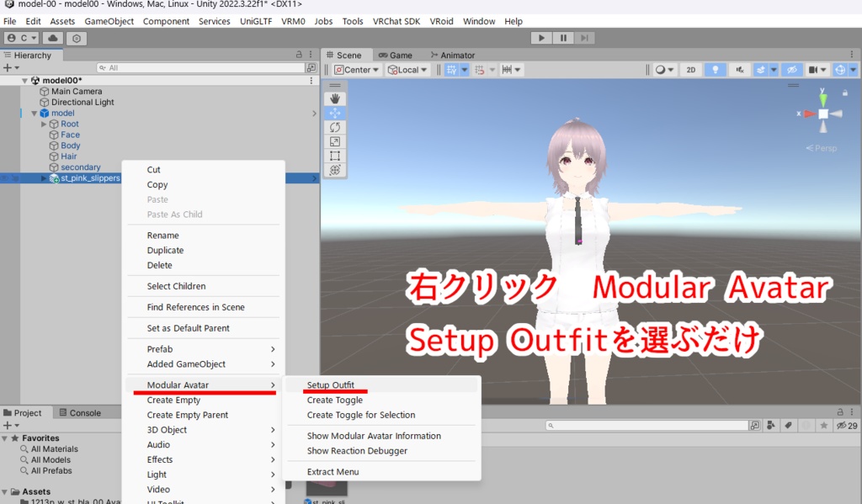The width and height of the screenshot is (862, 504).
Task: Toggle 2D view mode in Scene toolbar
Action: (x=690, y=69)
